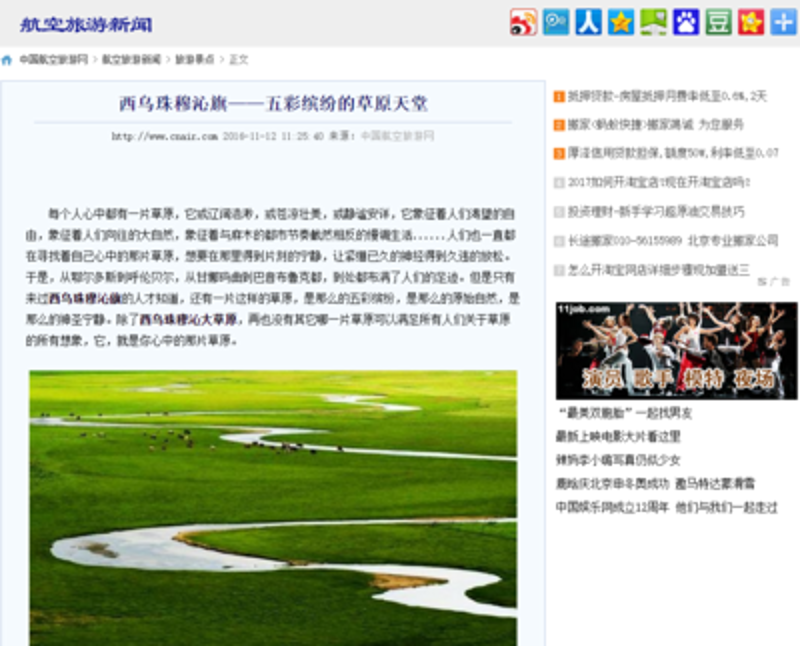Click 正文 breadcrumb text
The image size is (800, 646).
point(238,60)
